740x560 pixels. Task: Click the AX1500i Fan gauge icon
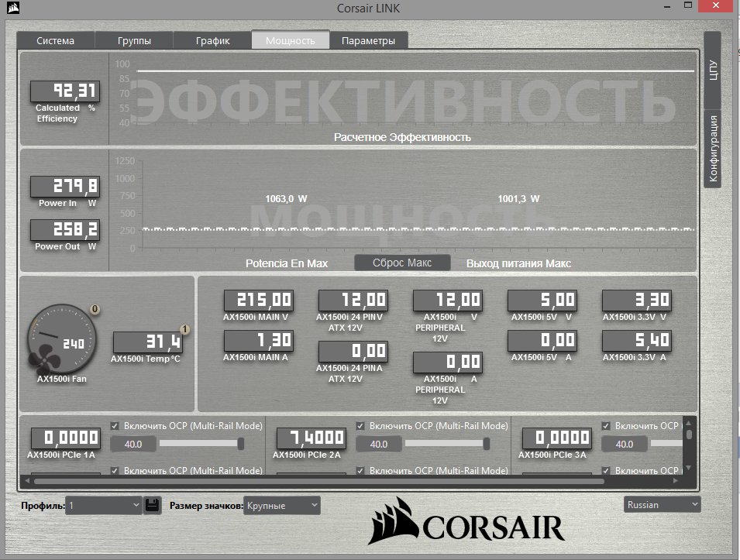click(x=61, y=338)
